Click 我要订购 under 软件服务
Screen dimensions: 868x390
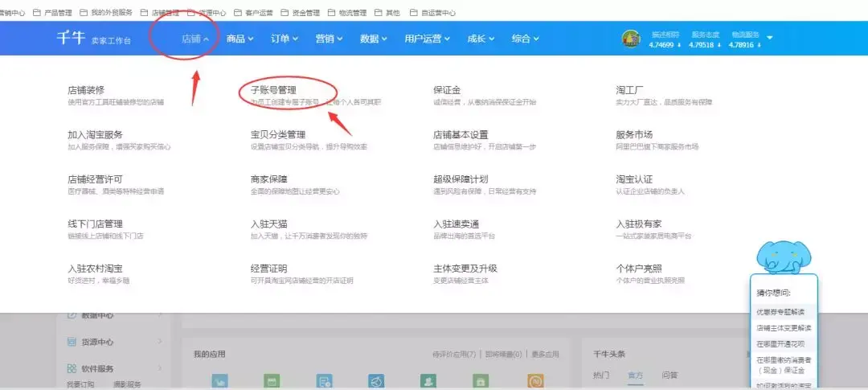80,384
